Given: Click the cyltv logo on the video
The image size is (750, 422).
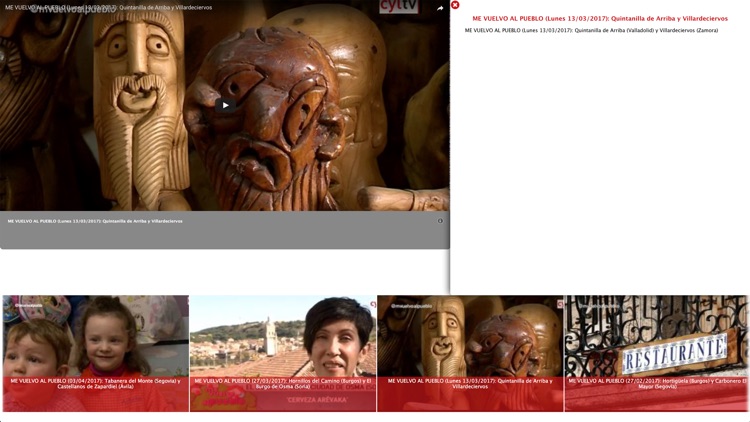Looking at the screenshot, I should tap(399, 7).
